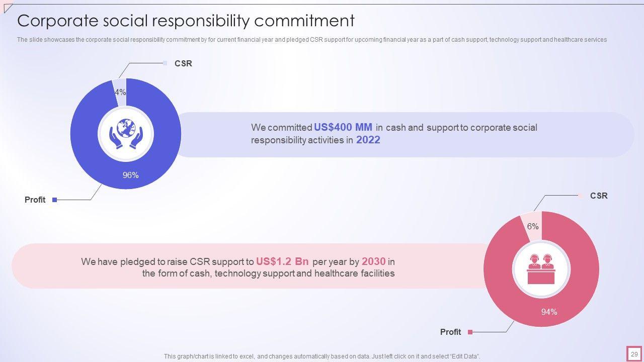Click the US$1.2 Bn highlighted amount
This screenshot has width=644, height=362.
point(282,261)
